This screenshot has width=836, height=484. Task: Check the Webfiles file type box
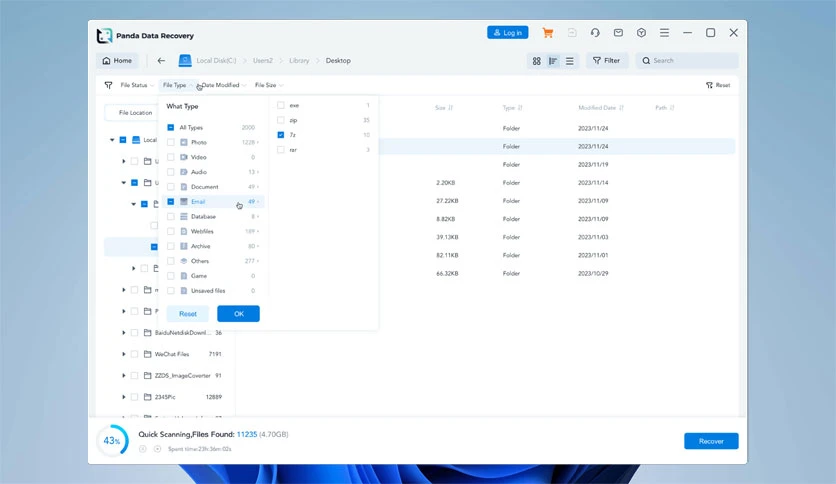click(x=171, y=231)
